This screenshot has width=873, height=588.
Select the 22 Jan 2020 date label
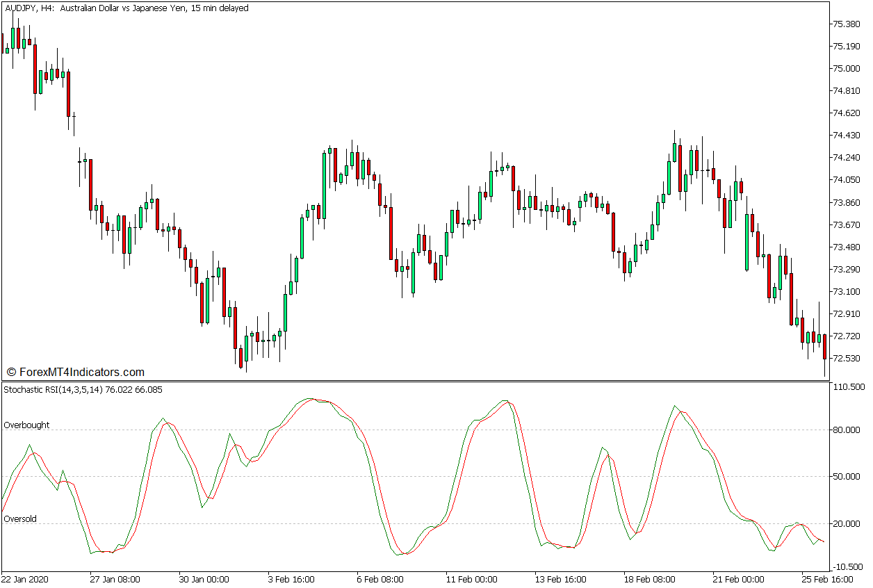tap(26, 578)
